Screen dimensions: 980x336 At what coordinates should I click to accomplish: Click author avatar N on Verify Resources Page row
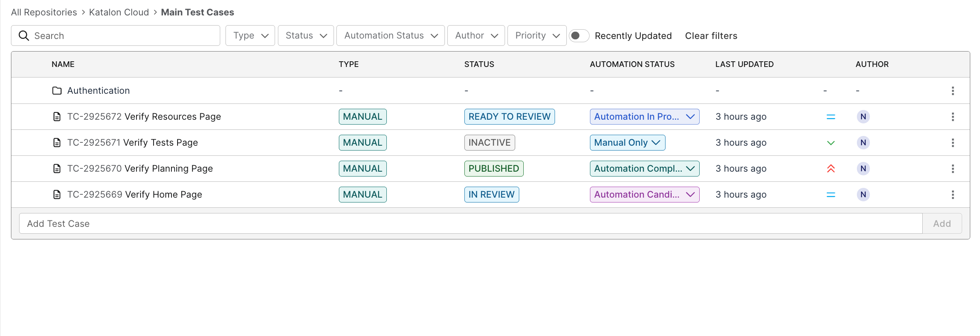point(863,117)
